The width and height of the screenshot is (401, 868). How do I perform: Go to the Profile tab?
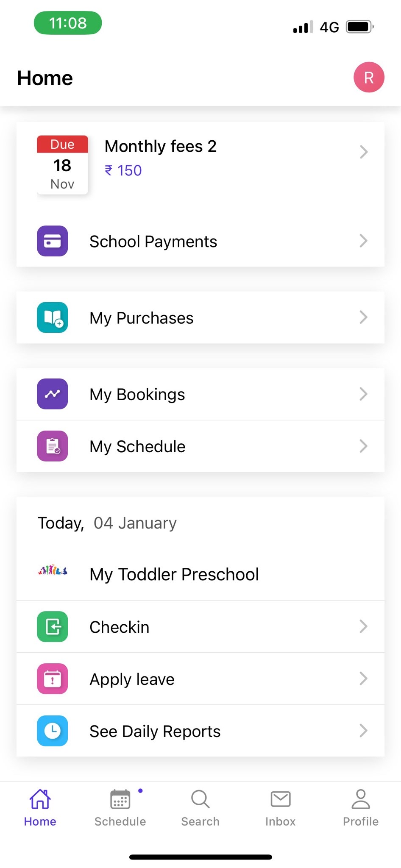point(361,808)
